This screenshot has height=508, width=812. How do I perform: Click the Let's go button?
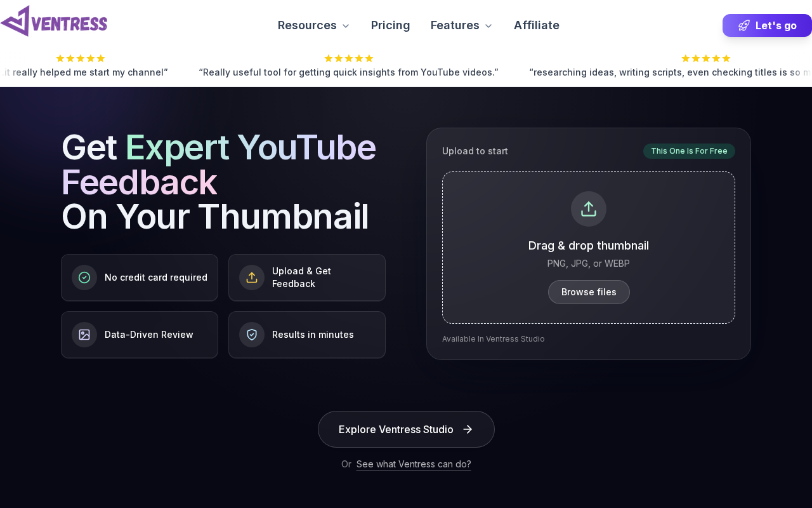[767, 25]
